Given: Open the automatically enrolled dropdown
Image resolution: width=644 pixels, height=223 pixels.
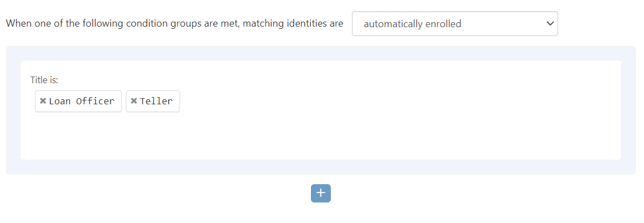Looking at the screenshot, I should [454, 24].
